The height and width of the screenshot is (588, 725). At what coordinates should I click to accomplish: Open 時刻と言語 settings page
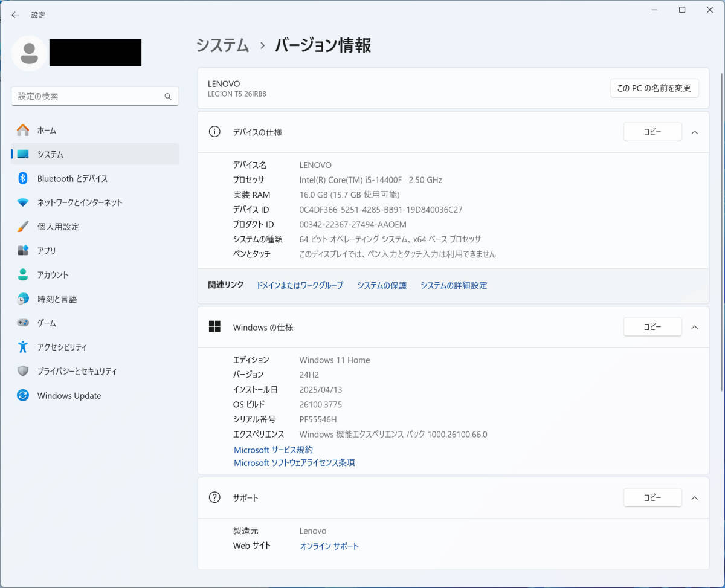coord(95,299)
